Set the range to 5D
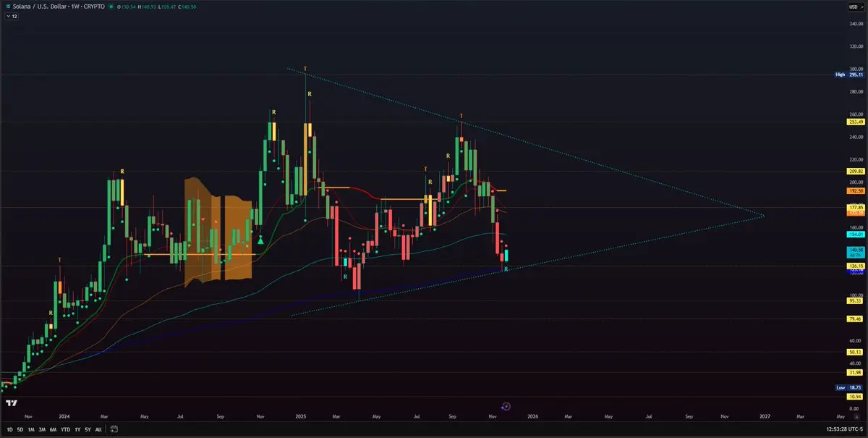868x438 pixels. tap(20, 429)
